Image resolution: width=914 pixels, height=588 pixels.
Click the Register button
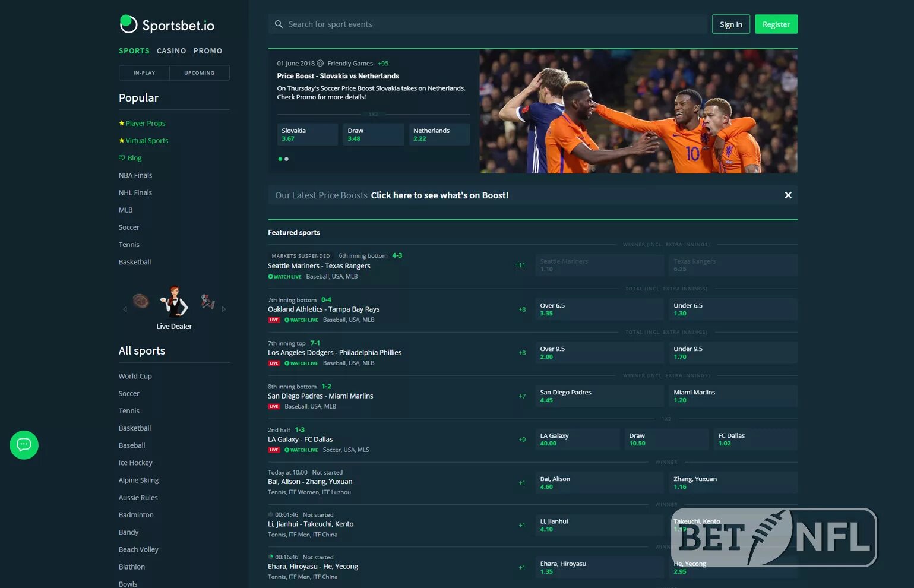[x=776, y=24]
